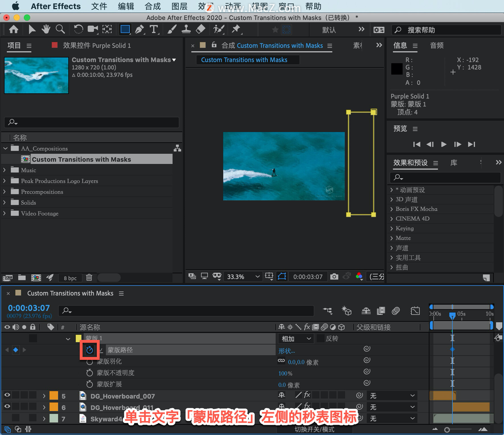504x435 pixels.
Task: Click the 切换开关/模式 button
Action: tap(314, 429)
